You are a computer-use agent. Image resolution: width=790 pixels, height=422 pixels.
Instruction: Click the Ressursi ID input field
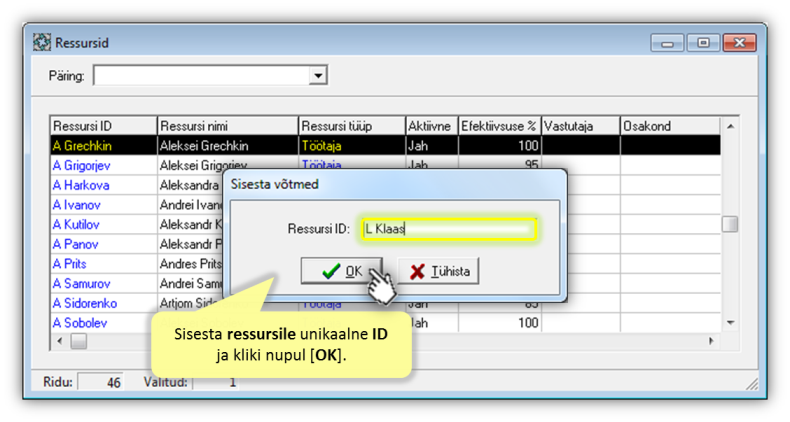point(449,229)
